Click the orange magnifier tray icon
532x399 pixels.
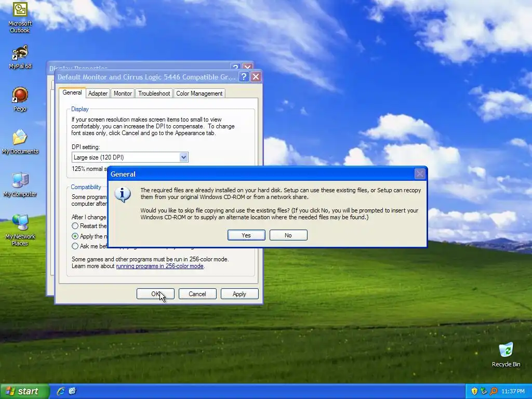(494, 391)
